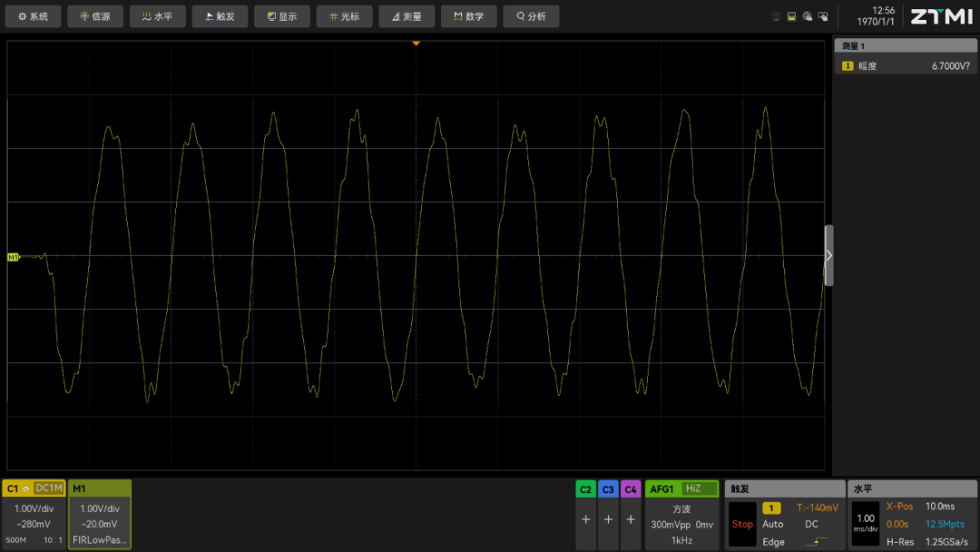This screenshot has width=980, height=552.
Task: Add channel C2 with plus icon
Action: pyautogui.click(x=585, y=519)
